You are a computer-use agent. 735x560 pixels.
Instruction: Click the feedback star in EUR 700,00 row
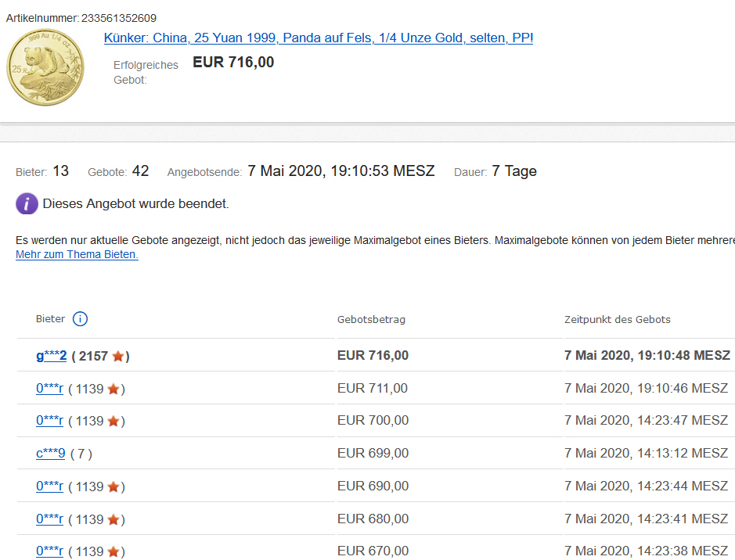113,422
